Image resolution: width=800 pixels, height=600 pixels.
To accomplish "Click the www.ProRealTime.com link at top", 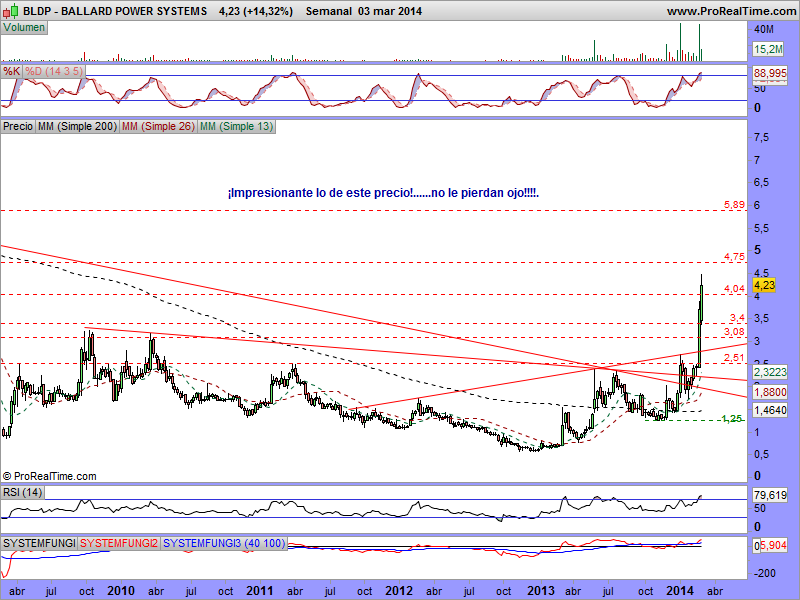I will pos(731,11).
